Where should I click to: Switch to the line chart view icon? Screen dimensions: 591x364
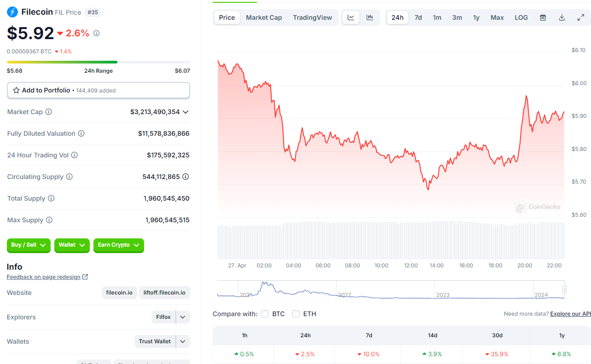(351, 17)
